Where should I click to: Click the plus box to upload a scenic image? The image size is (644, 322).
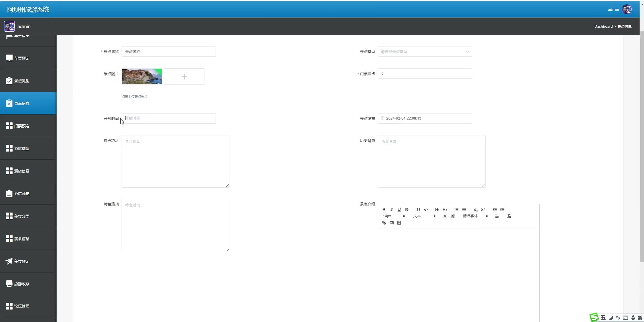point(184,77)
